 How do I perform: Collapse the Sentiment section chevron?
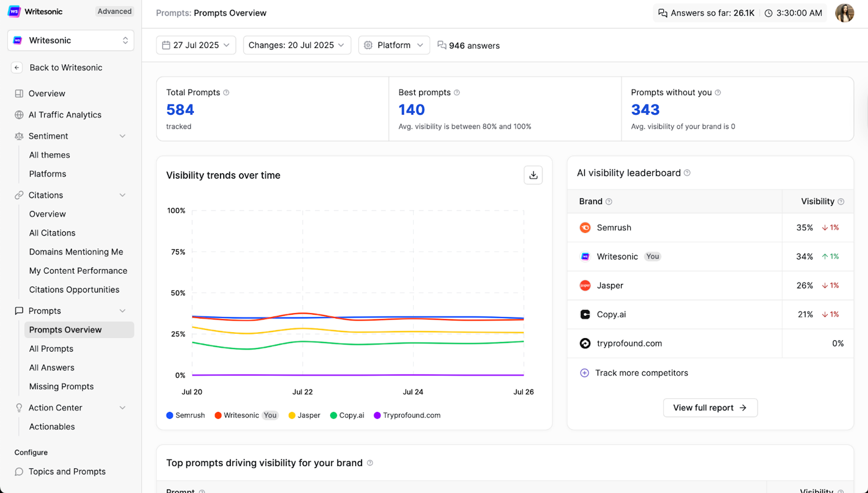(123, 136)
